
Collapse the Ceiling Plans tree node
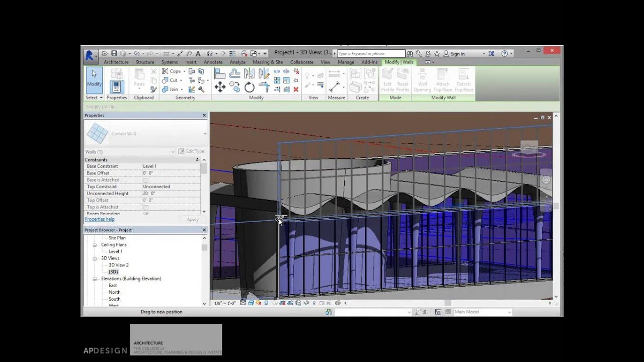[x=95, y=245]
